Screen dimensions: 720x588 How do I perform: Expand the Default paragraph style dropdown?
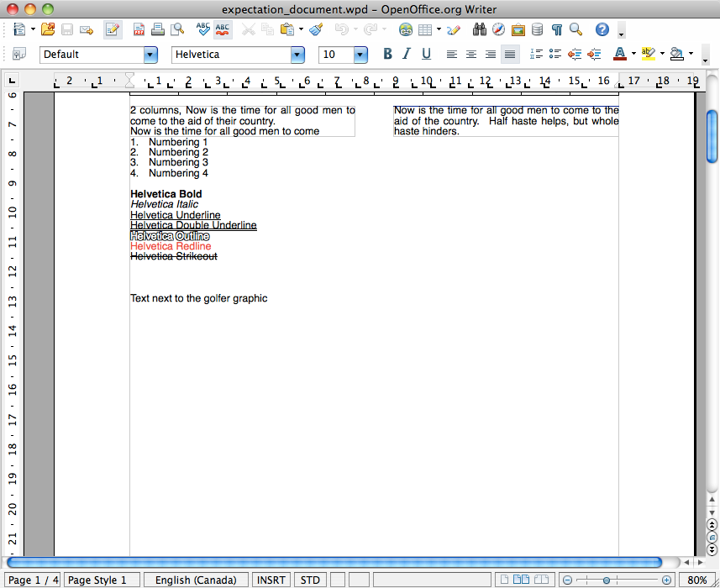click(150, 55)
